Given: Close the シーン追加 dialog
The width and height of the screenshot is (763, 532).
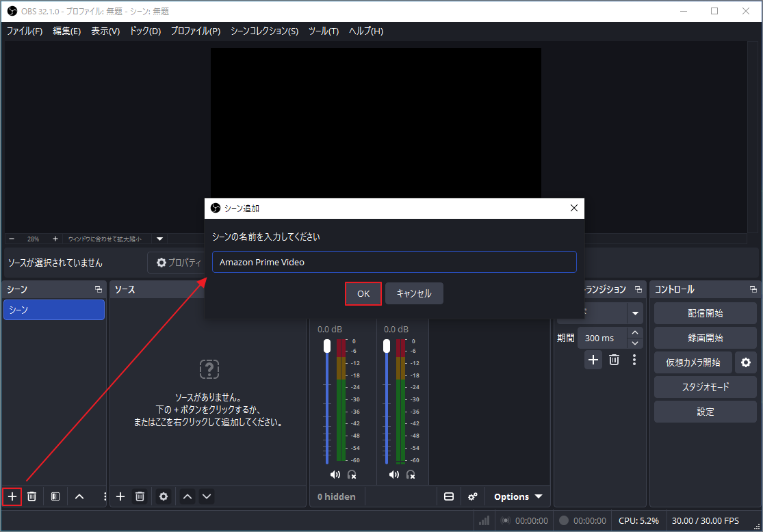Looking at the screenshot, I should click(x=573, y=208).
